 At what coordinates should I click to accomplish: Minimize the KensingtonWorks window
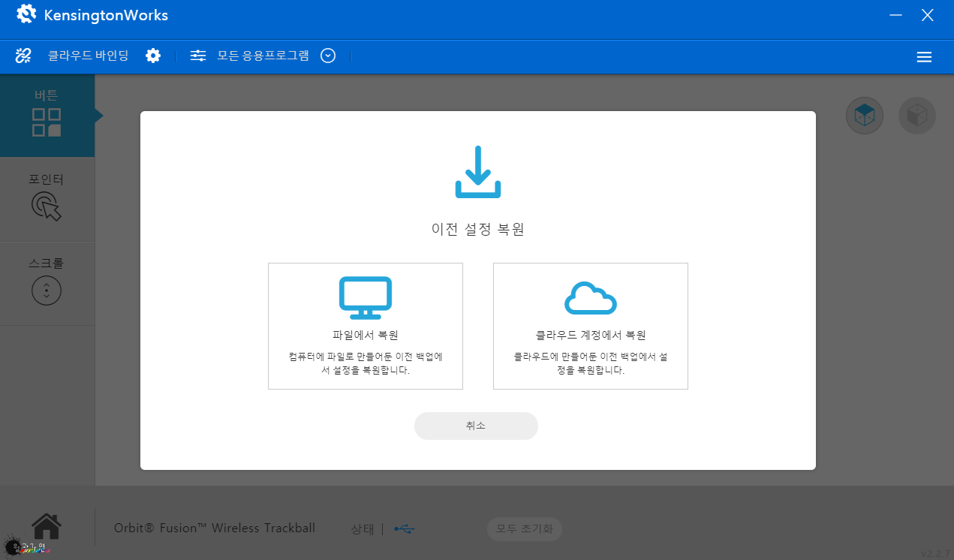coord(895,15)
